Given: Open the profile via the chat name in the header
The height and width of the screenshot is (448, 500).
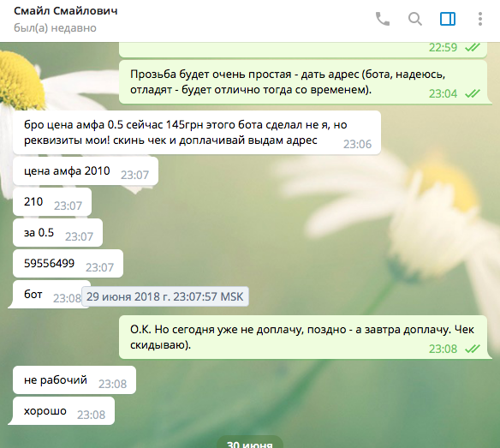Looking at the screenshot, I should (66, 10).
